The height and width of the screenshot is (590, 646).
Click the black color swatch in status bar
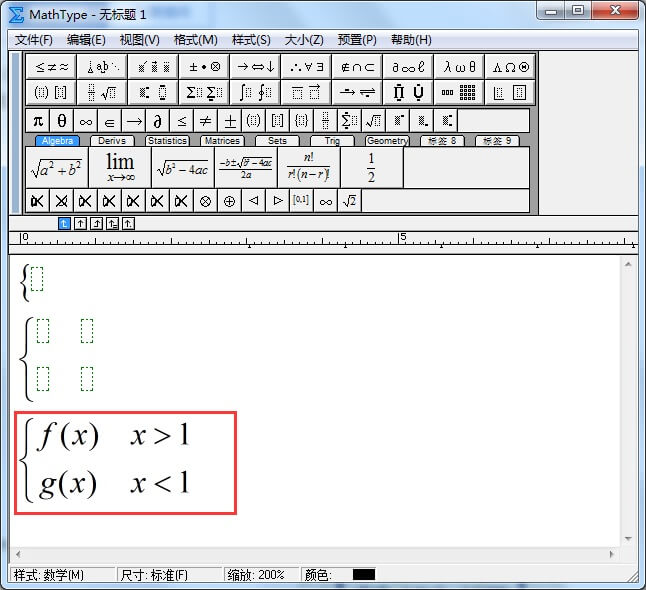[x=363, y=575]
